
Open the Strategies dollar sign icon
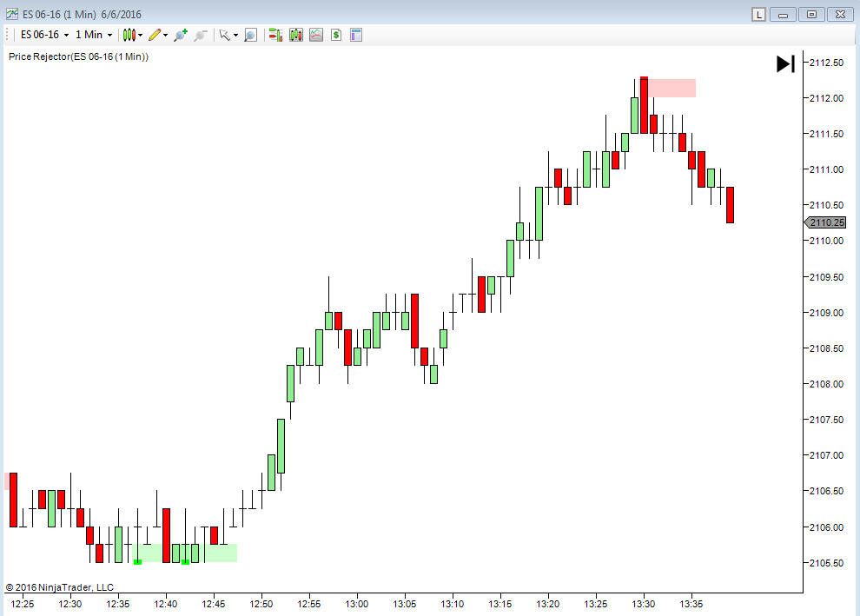(x=335, y=35)
